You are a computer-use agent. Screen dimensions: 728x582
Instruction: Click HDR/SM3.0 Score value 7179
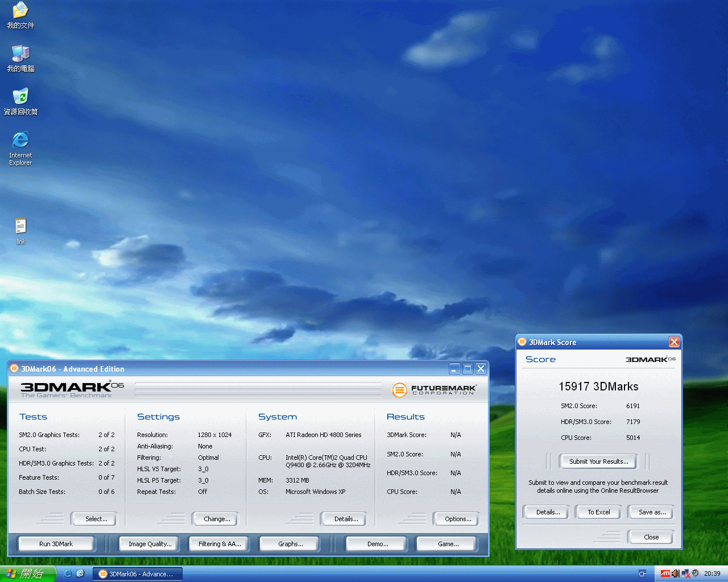pos(633,422)
